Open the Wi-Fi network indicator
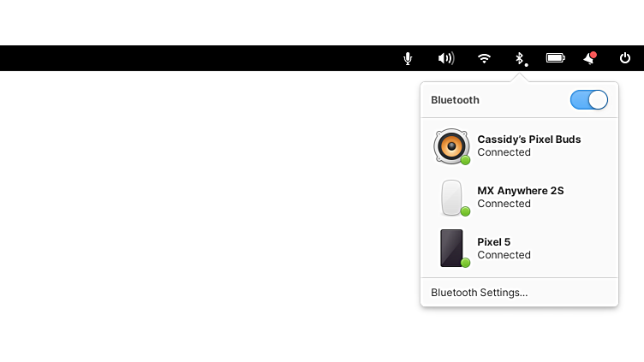This screenshot has height=362, width=644. [484, 58]
